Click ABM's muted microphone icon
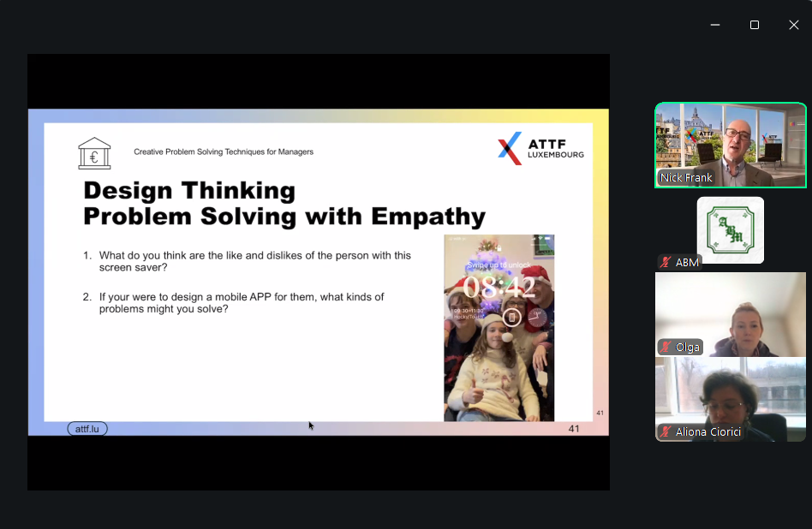The width and height of the screenshot is (812, 529). click(x=664, y=262)
